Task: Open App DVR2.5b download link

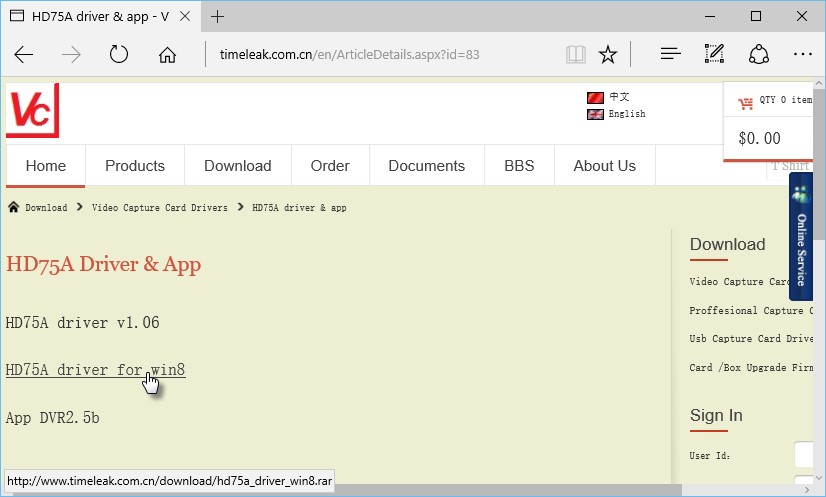Action: [52, 417]
